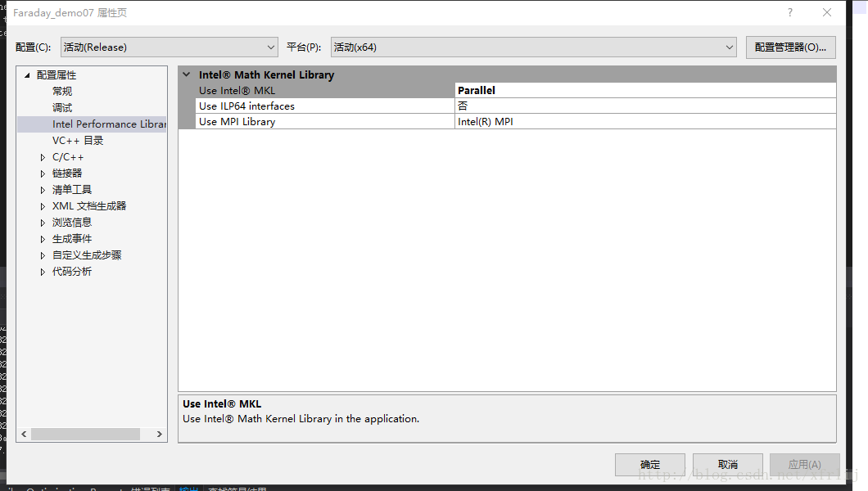
Task: Select the Use ILP64 interfaces property
Action: pyautogui.click(x=325, y=106)
